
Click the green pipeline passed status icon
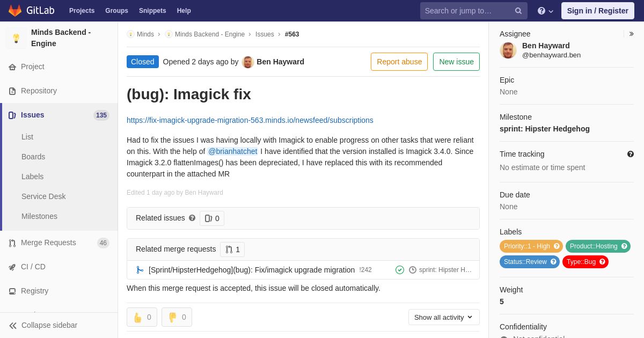[400, 270]
